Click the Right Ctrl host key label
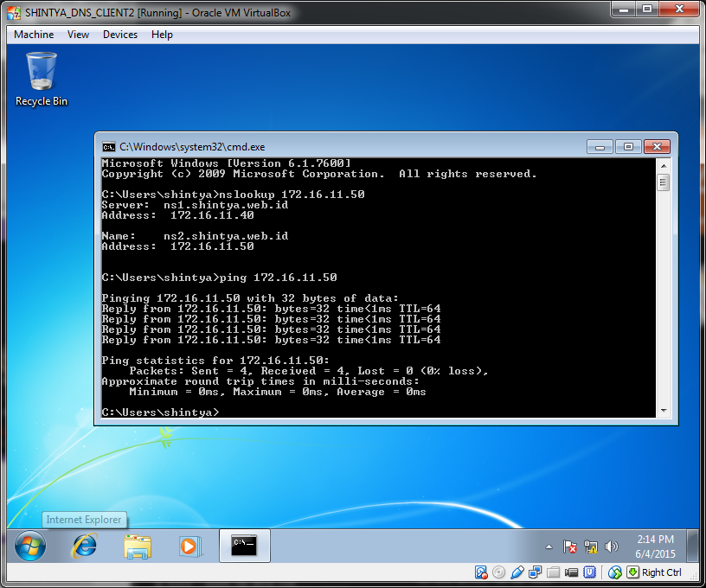The width and height of the screenshot is (706, 588). pos(661,572)
